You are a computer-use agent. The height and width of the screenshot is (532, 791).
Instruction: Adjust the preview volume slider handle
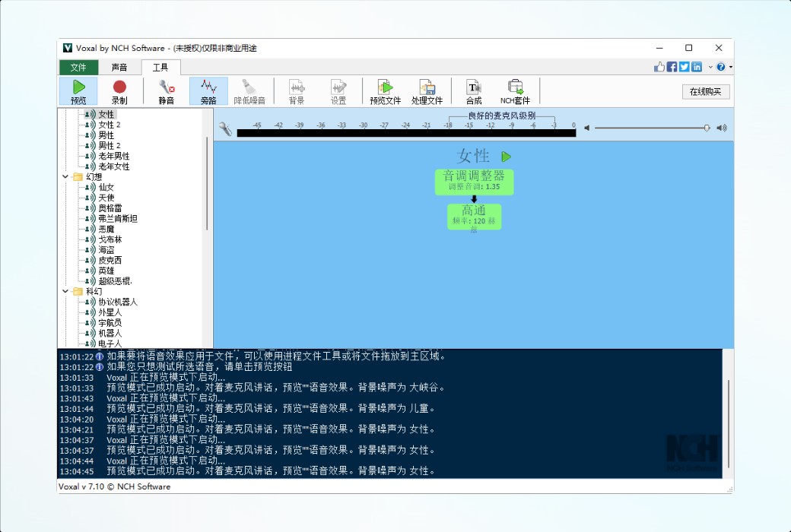pos(707,128)
